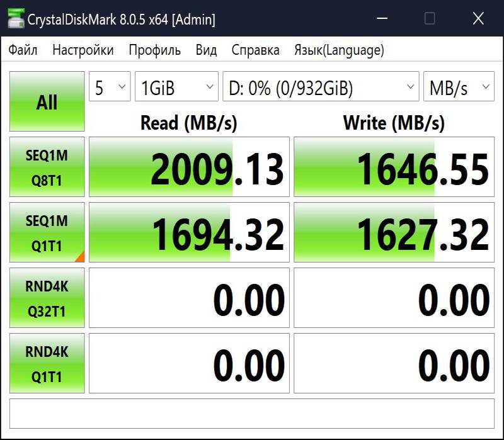
Task: Click the SEQ1M Q8T1 read result 2009.13
Action: click(189, 167)
